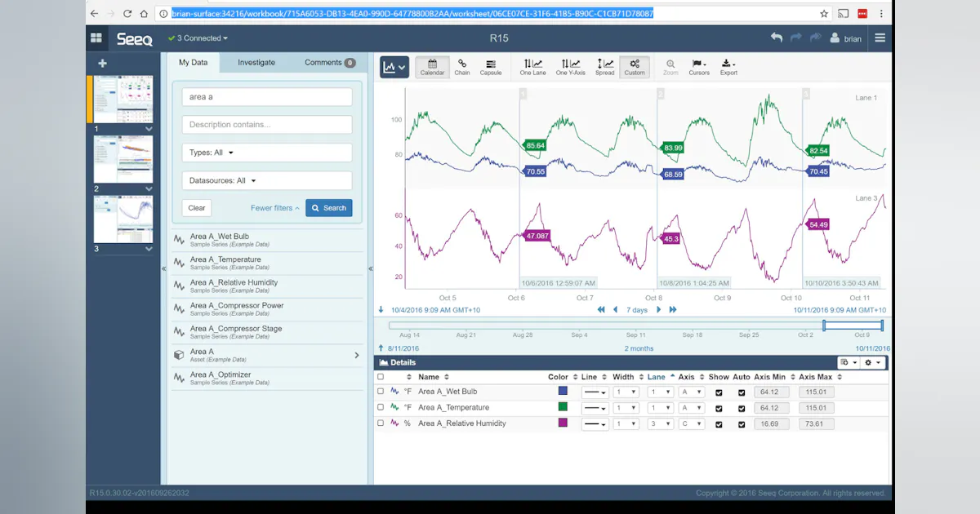Open Axis dropdown for Area A_Temperature

pyautogui.click(x=691, y=408)
